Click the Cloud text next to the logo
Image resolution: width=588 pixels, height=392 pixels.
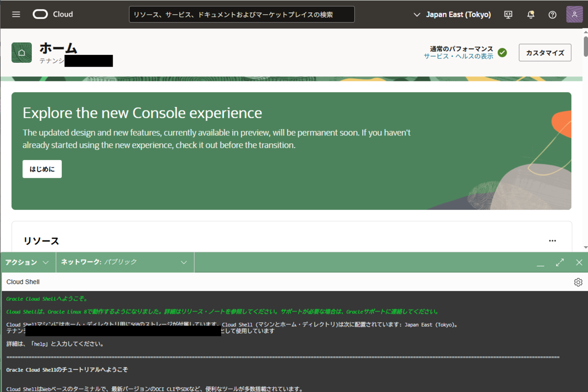63,14
